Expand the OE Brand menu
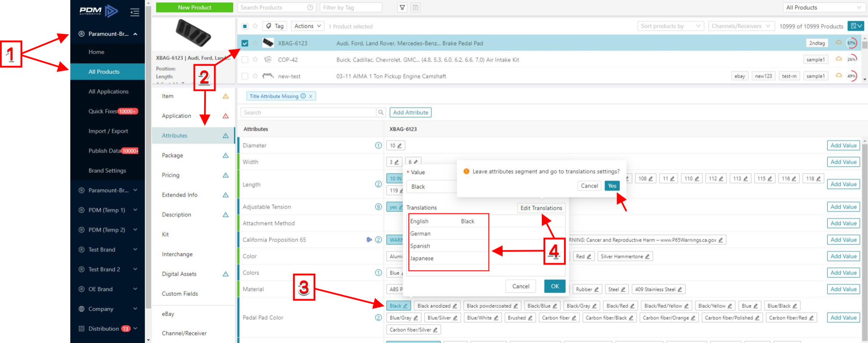Viewport: 868px width, 343px height. 108,289
